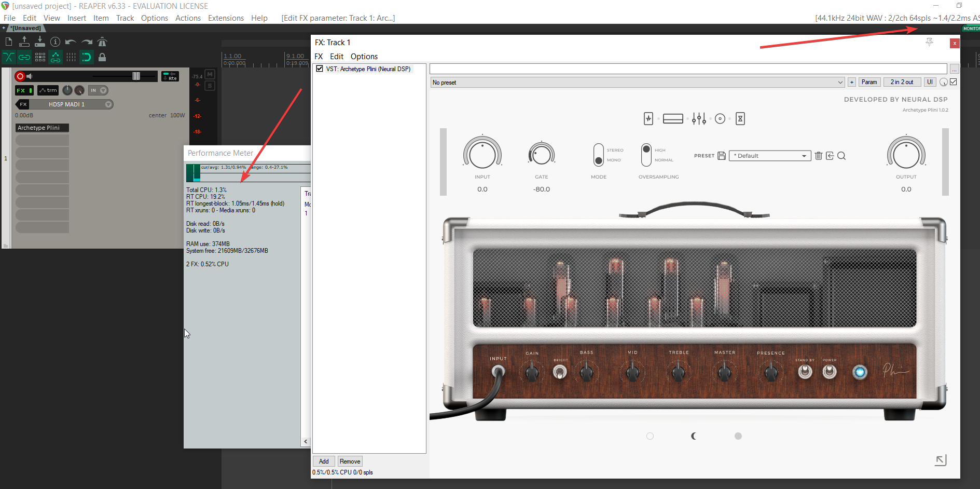Image resolution: width=980 pixels, height=489 pixels.
Task: Click the plus preset button
Action: point(852,82)
